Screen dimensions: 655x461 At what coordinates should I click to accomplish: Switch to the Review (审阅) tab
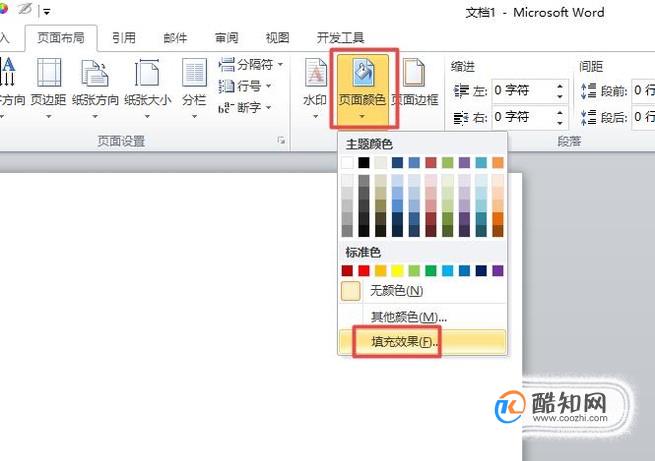click(x=226, y=38)
